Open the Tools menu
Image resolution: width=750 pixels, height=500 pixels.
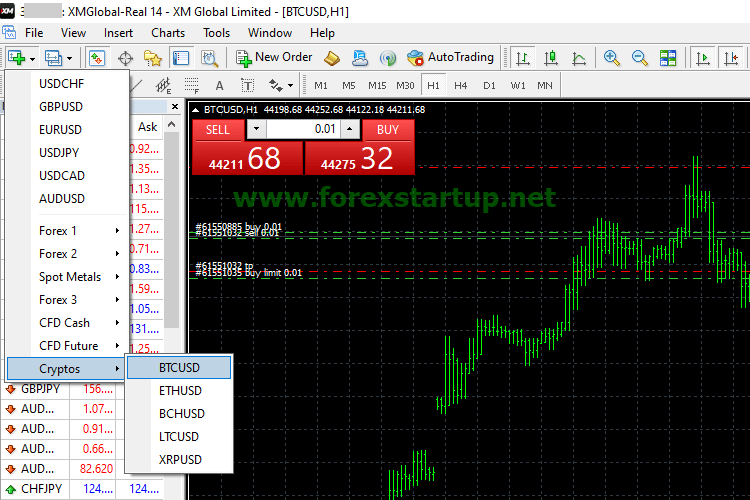tap(216, 33)
